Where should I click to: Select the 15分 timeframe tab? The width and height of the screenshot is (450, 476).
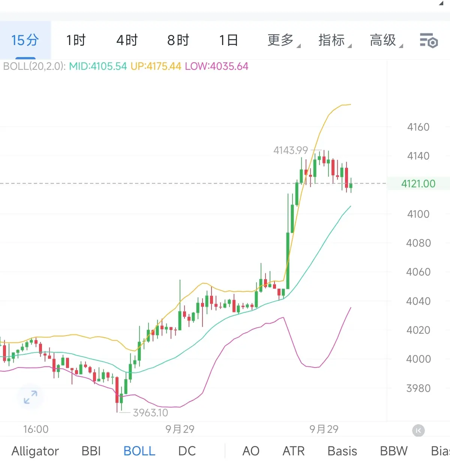coord(25,40)
